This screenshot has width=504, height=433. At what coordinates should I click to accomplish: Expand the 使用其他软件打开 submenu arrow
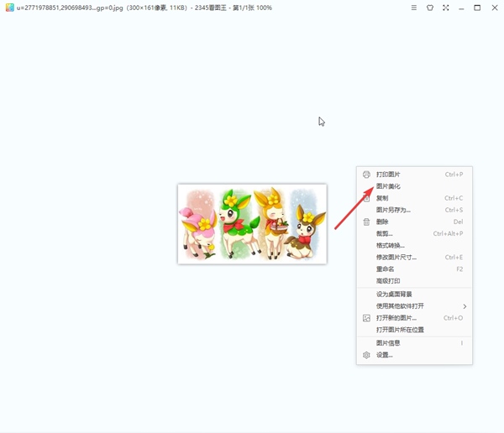click(x=465, y=306)
